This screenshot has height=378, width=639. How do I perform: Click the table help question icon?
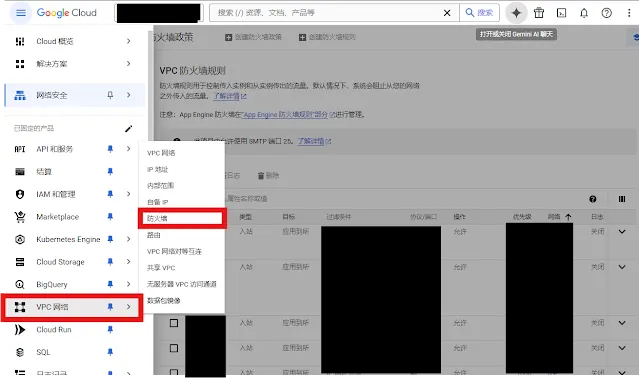[593, 199]
